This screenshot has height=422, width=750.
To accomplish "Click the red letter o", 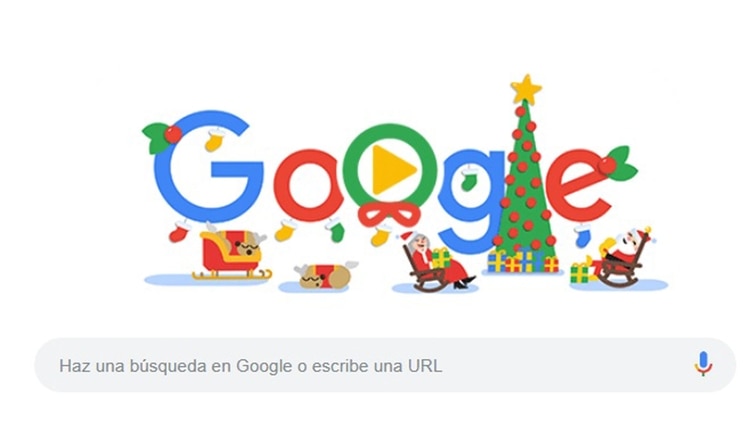I will (x=308, y=186).
